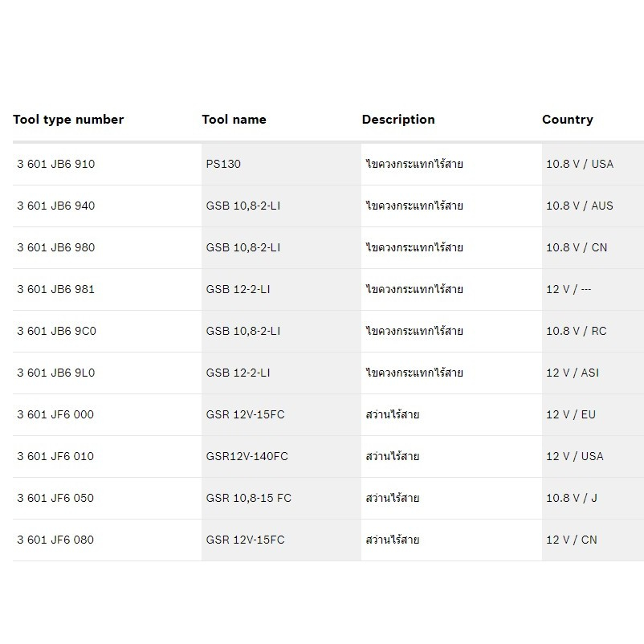The width and height of the screenshot is (644, 644).
Task: Click the "12 V / CN" country cell
Action: tap(572, 540)
